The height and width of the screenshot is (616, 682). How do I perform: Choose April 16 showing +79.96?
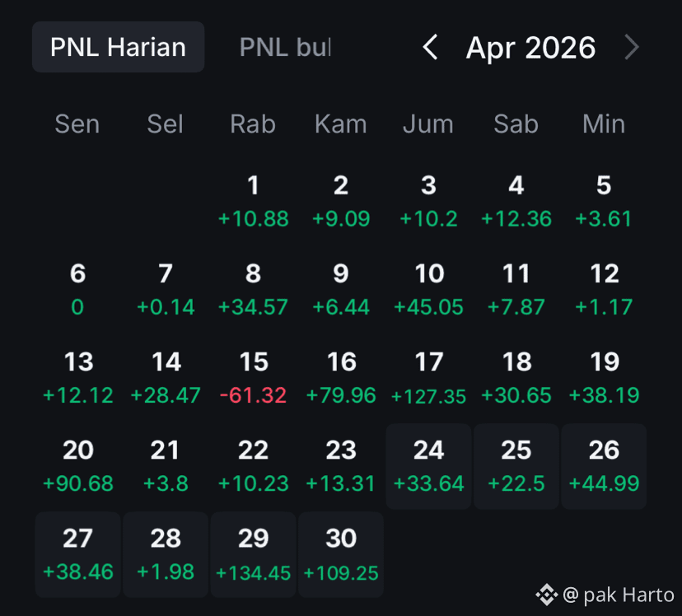341,378
